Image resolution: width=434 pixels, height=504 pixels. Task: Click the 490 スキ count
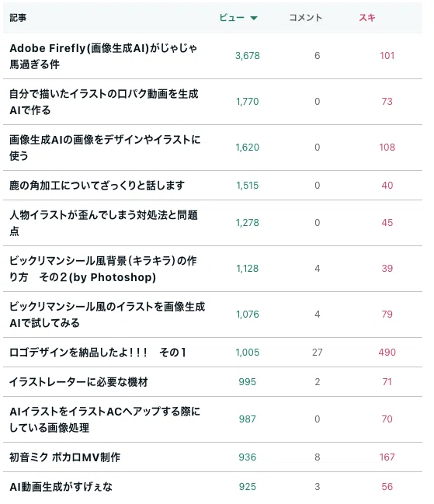pyautogui.click(x=387, y=353)
